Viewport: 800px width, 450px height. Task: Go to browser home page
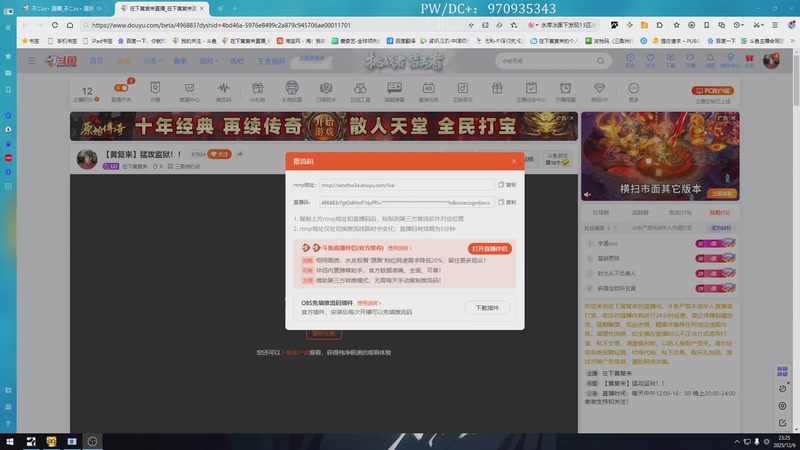pos(70,25)
